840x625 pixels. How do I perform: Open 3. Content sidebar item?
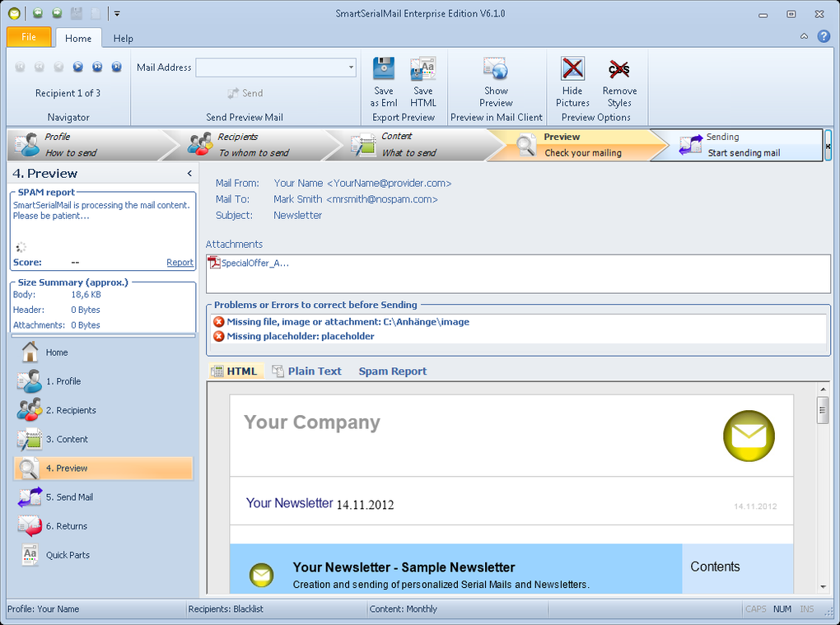tap(103, 439)
